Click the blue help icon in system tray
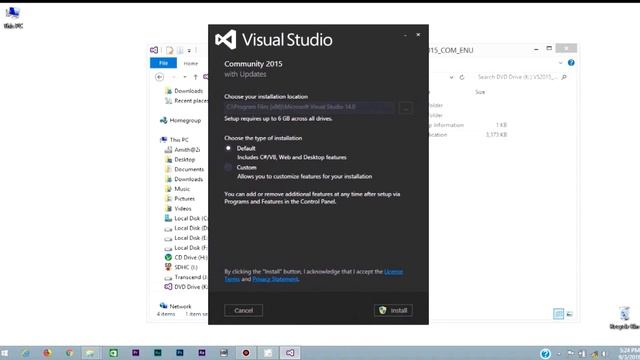This screenshot has width=640, height=360. coord(545,353)
